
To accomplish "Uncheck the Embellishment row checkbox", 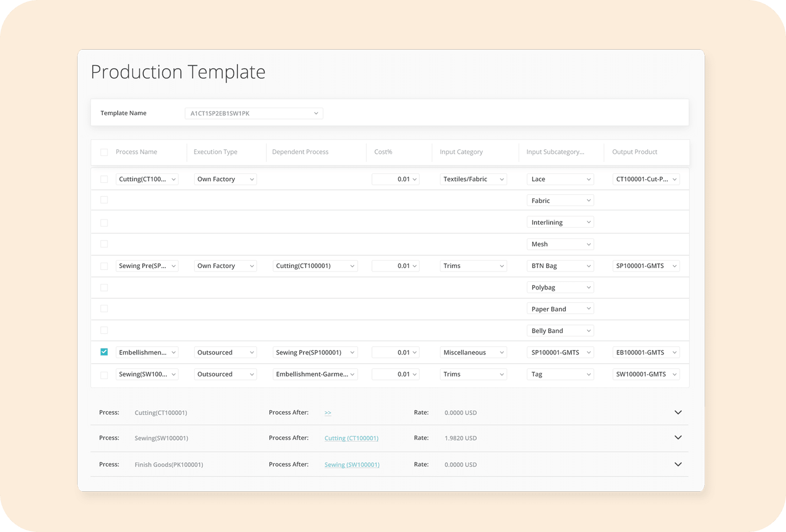I will click(104, 352).
